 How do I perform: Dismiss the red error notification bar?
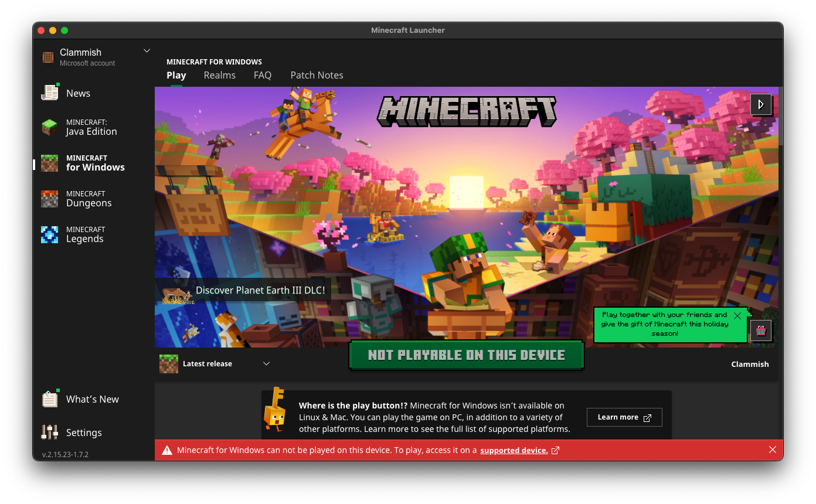coord(773,450)
